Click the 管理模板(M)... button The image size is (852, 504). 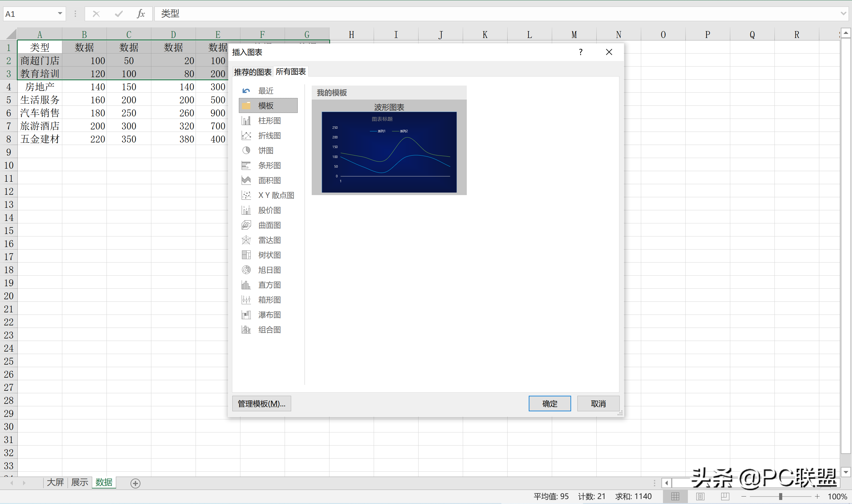(x=261, y=404)
